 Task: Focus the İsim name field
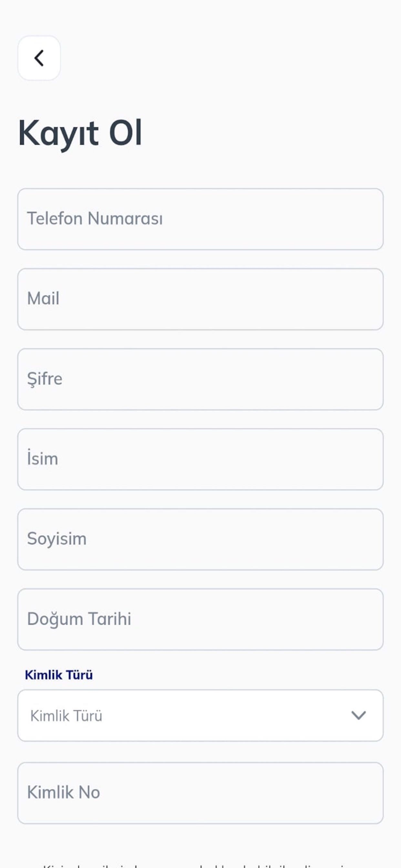(200, 459)
